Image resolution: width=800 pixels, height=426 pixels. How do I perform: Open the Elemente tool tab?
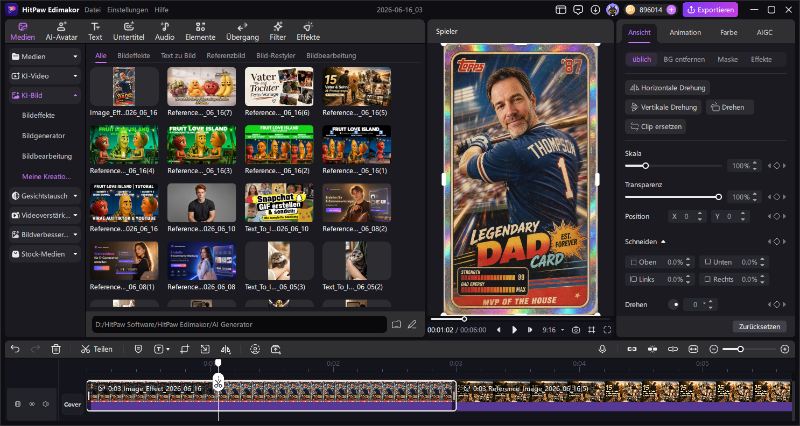tap(200, 31)
